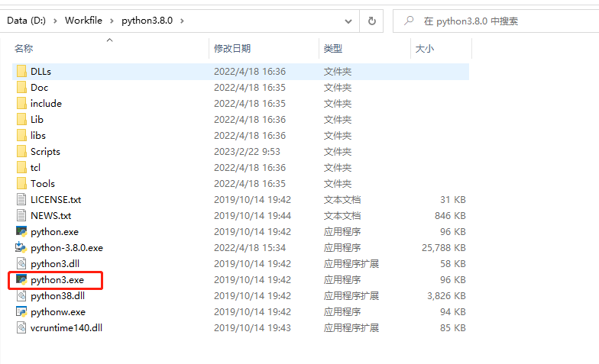
Task: Click the Doc folder icon
Action: pos(21,87)
